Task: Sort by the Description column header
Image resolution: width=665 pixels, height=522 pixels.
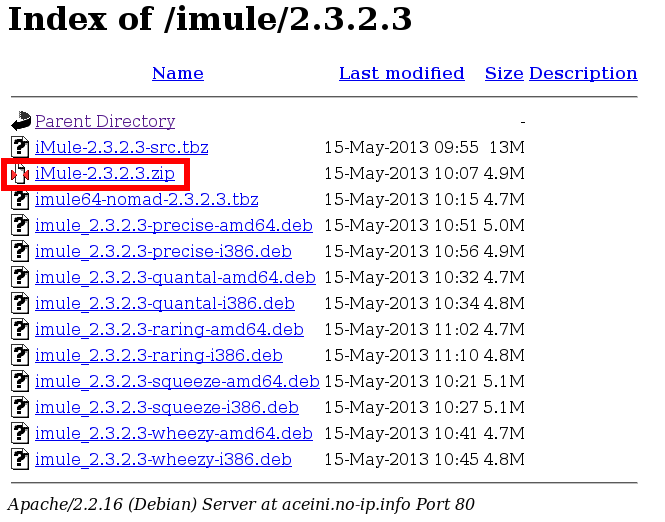Action: 583,73
